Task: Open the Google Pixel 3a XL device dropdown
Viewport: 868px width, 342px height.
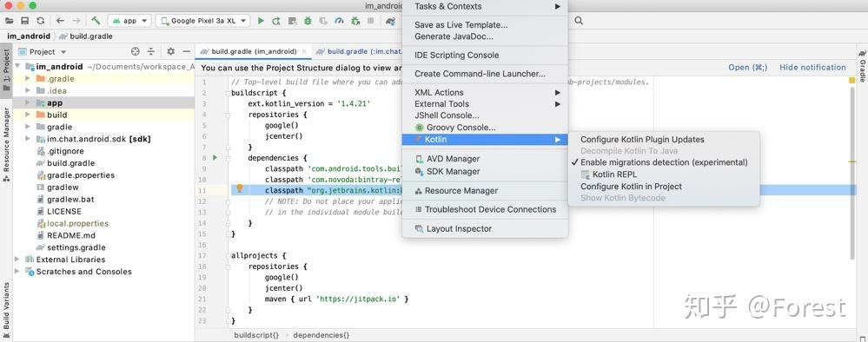Action: click(x=203, y=21)
